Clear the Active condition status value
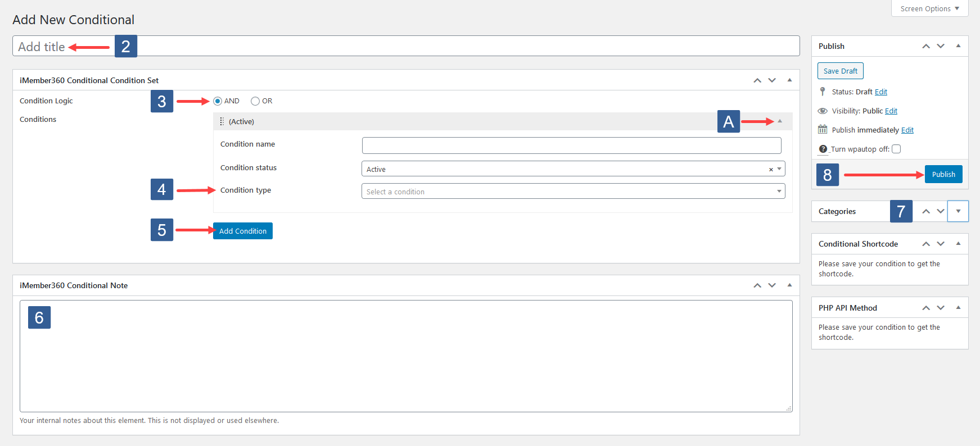The width and height of the screenshot is (980, 446). [771, 169]
